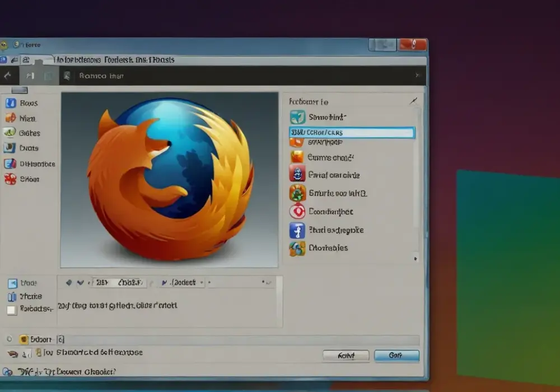The image size is (560, 392).
Task: Click the blue Uooe icon
Action: [12, 283]
